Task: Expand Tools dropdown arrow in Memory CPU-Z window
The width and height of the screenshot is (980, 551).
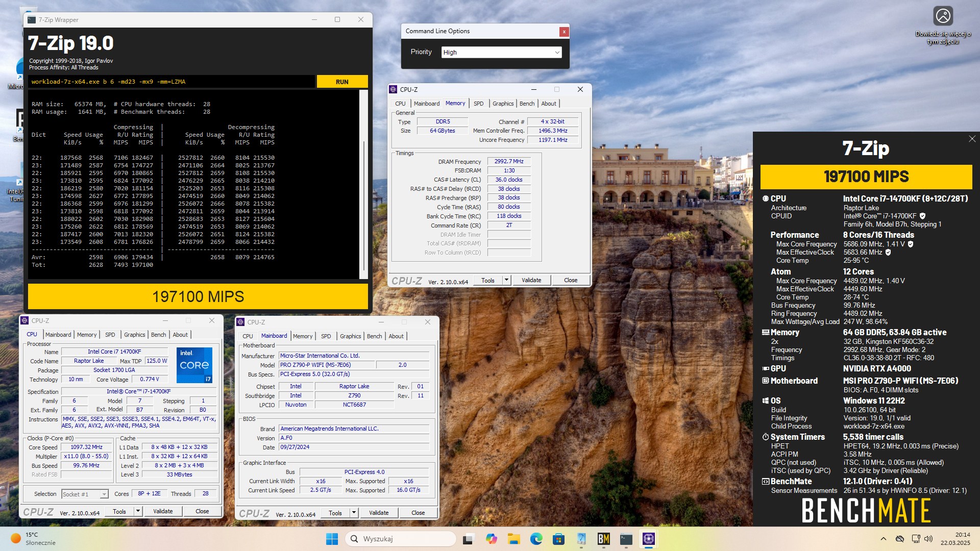Action: tap(506, 280)
